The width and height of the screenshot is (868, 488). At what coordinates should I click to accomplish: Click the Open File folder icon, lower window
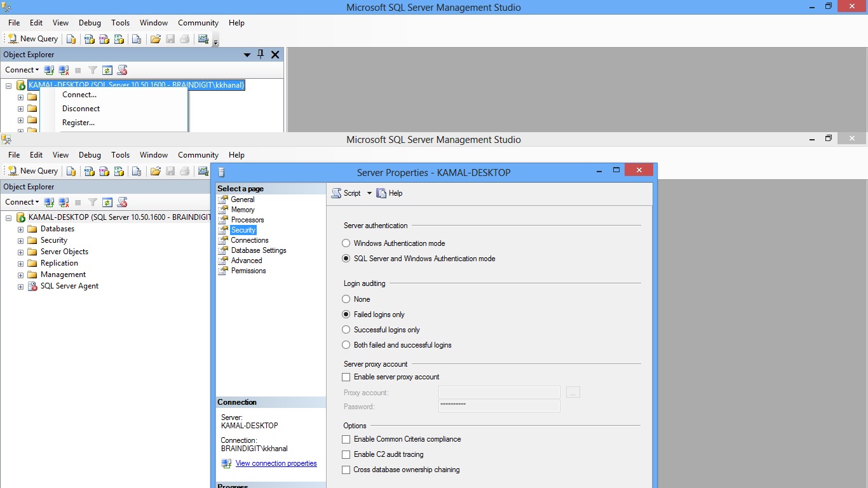[155, 171]
